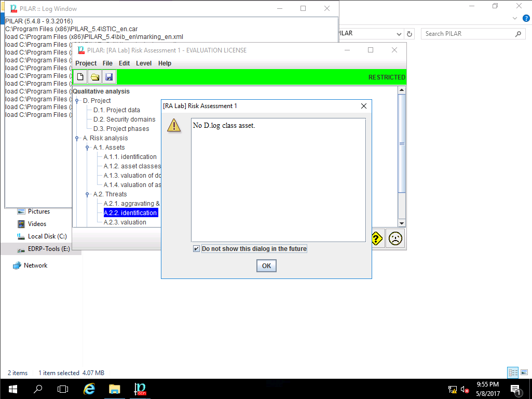Open Task View from taskbar
This screenshot has width=532, height=399.
coord(63,389)
